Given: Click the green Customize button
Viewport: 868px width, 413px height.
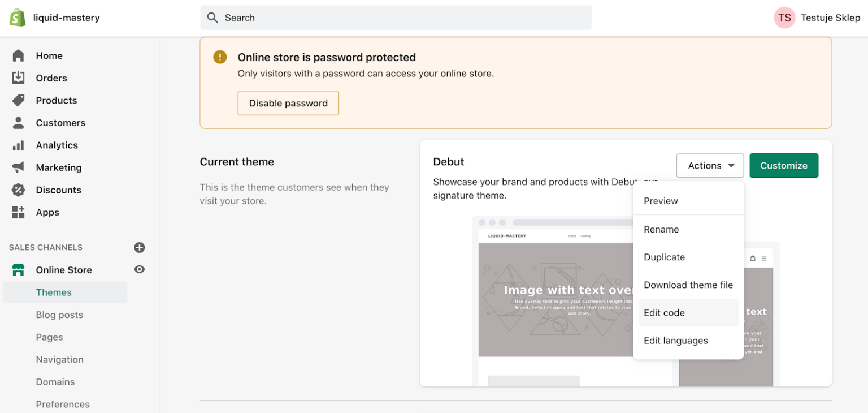Looking at the screenshot, I should [784, 165].
